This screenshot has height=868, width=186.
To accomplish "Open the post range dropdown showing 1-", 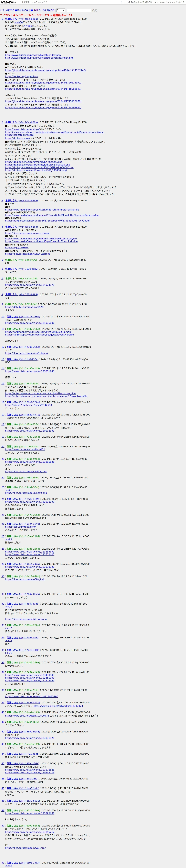I will tap(60, 10).
